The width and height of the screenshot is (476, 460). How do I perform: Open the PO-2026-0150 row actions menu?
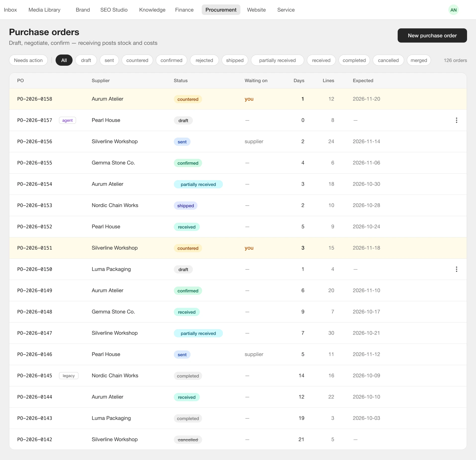point(456,269)
